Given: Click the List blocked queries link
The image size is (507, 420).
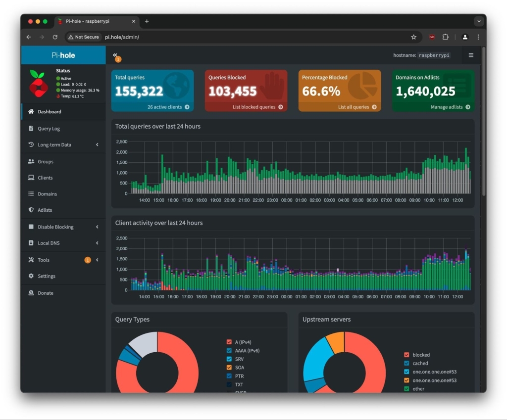Looking at the screenshot, I should click(257, 107).
